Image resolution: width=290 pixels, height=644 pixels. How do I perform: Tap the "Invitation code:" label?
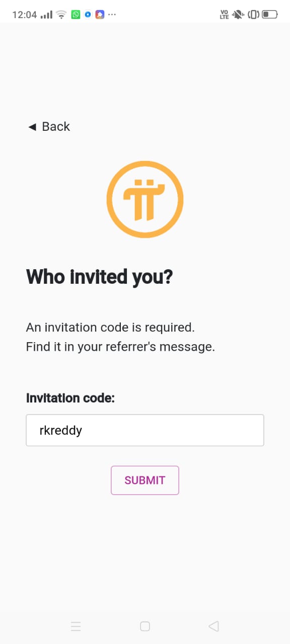tap(70, 398)
